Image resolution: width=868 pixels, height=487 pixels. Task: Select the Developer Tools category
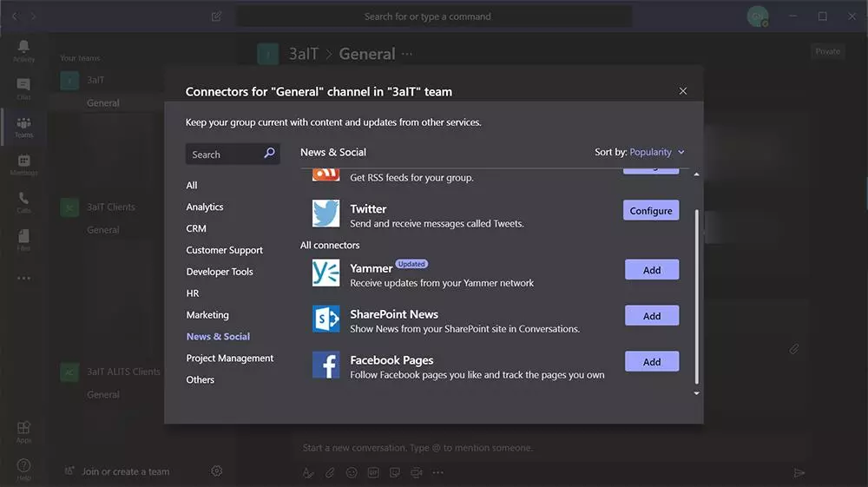220,272
